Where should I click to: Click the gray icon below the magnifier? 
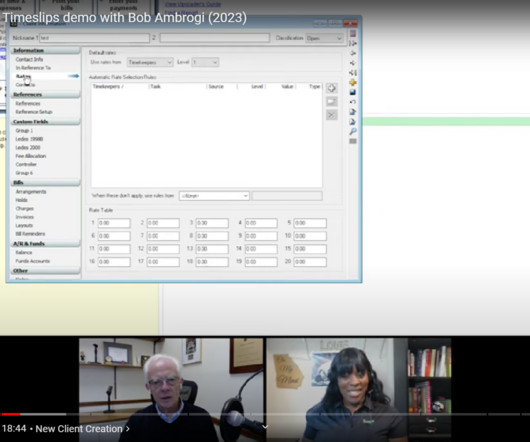353,141
